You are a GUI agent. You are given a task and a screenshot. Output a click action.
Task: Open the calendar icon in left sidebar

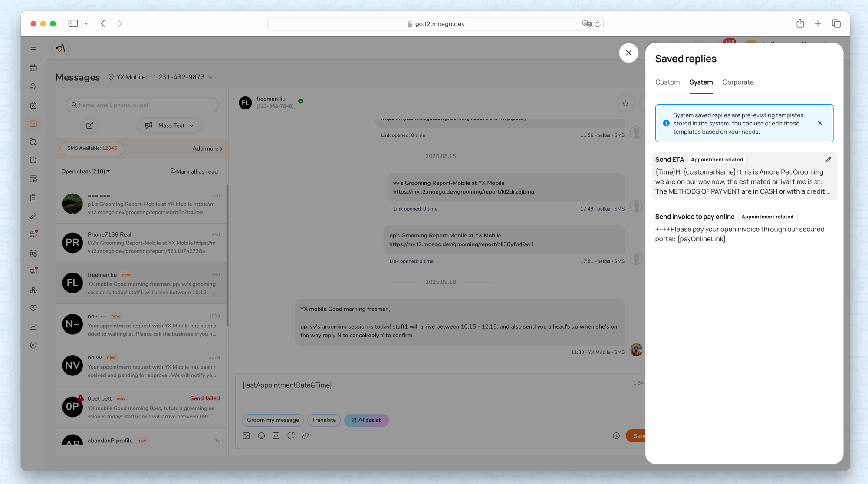33,68
